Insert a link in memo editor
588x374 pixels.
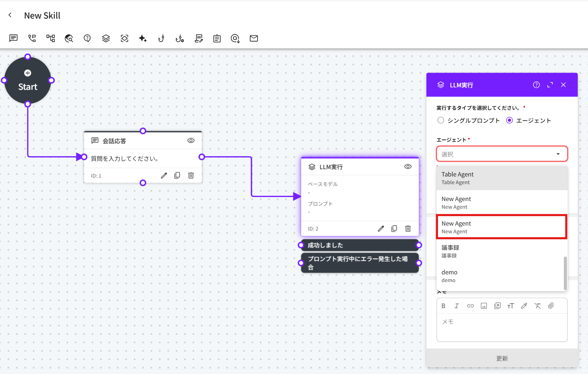470,306
